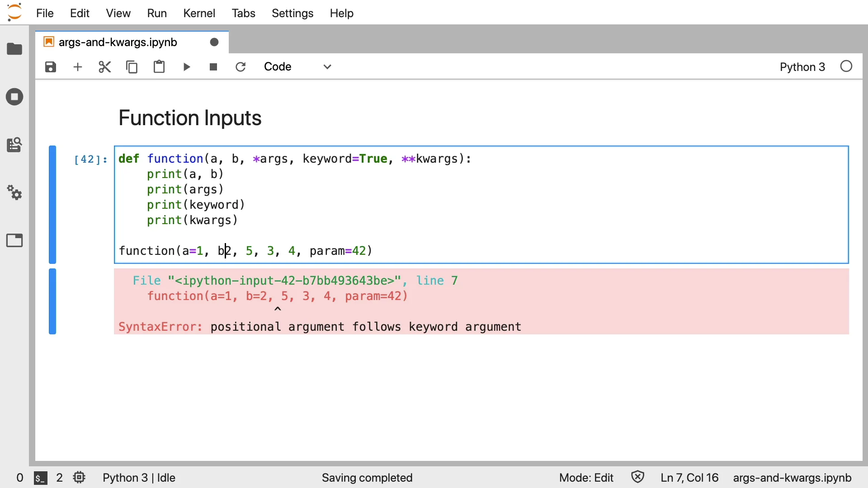Select the args-and-kwargs.ipynb tab
The height and width of the screenshot is (488, 868).
(118, 42)
